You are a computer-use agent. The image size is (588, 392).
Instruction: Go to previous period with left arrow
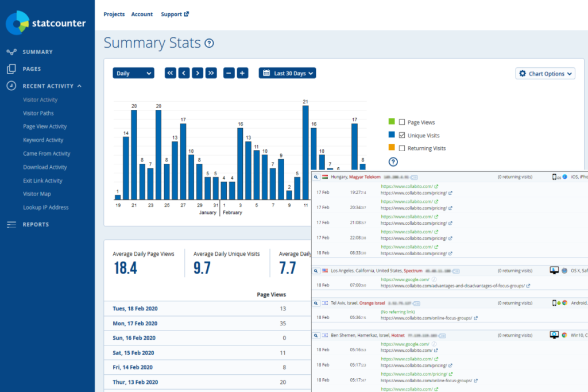[184, 73]
